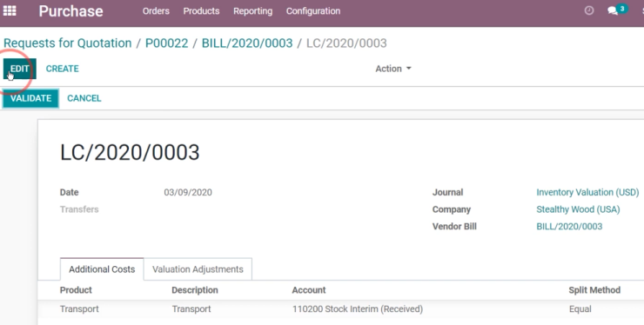Open BILL/2020/0003 in the breadcrumb
The height and width of the screenshot is (325, 644).
[x=247, y=43]
